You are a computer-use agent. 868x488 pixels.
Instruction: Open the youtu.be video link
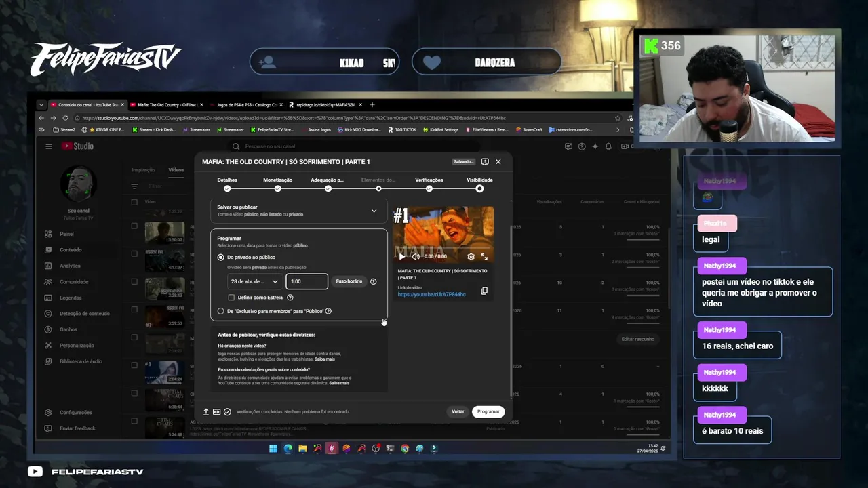click(432, 295)
